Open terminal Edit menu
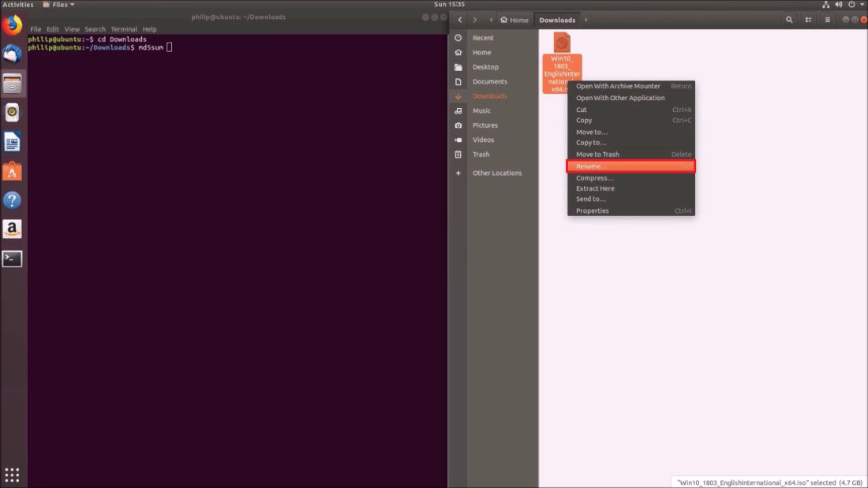The width and height of the screenshot is (868, 488). tap(53, 29)
